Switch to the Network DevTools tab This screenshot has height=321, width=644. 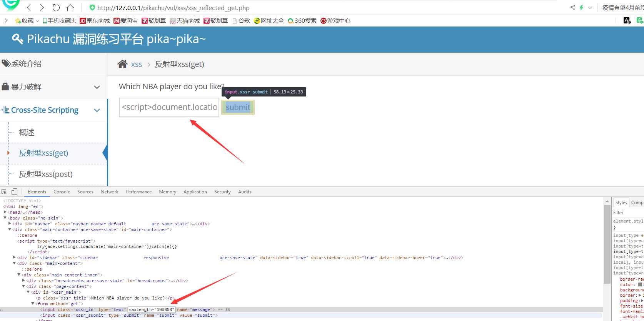tap(110, 192)
